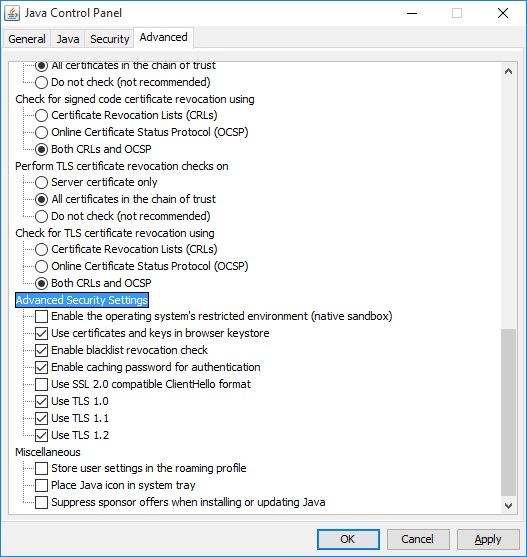
Task: Click the Java coffee cup icon in title bar
Action: coord(12,13)
